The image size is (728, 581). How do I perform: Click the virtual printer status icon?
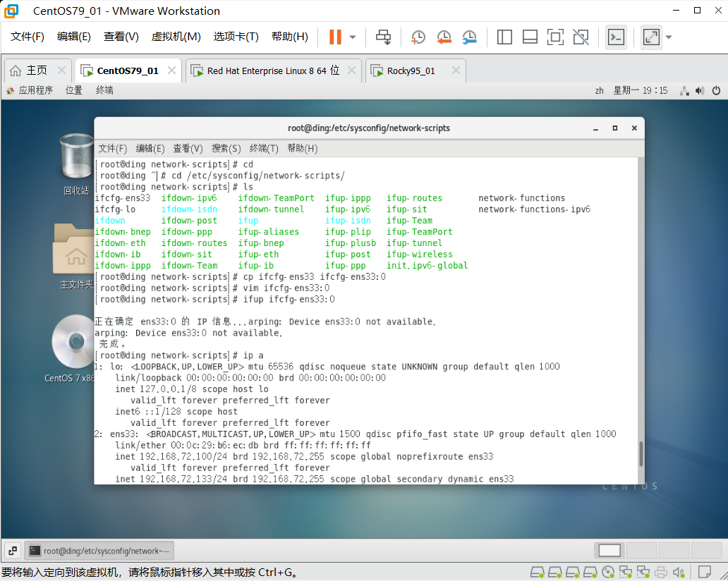[662, 572]
